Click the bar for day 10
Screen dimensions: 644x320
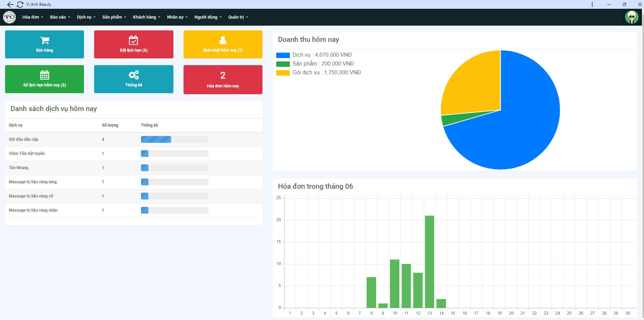click(x=394, y=284)
